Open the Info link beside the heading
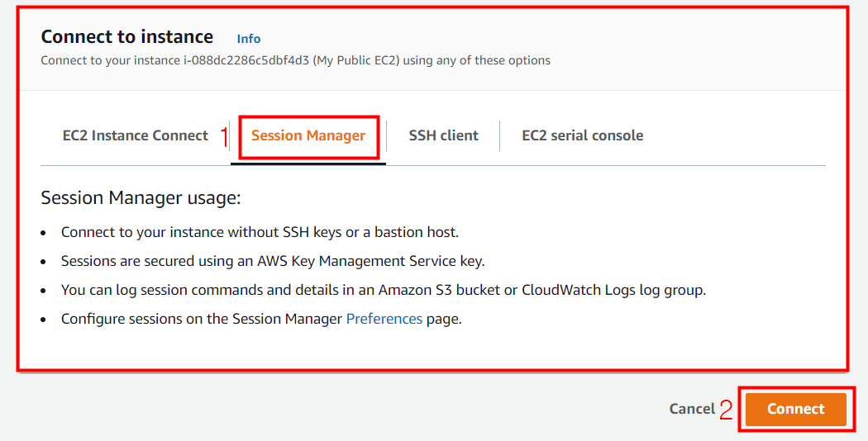 pyautogui.click(x=249, y=39)
